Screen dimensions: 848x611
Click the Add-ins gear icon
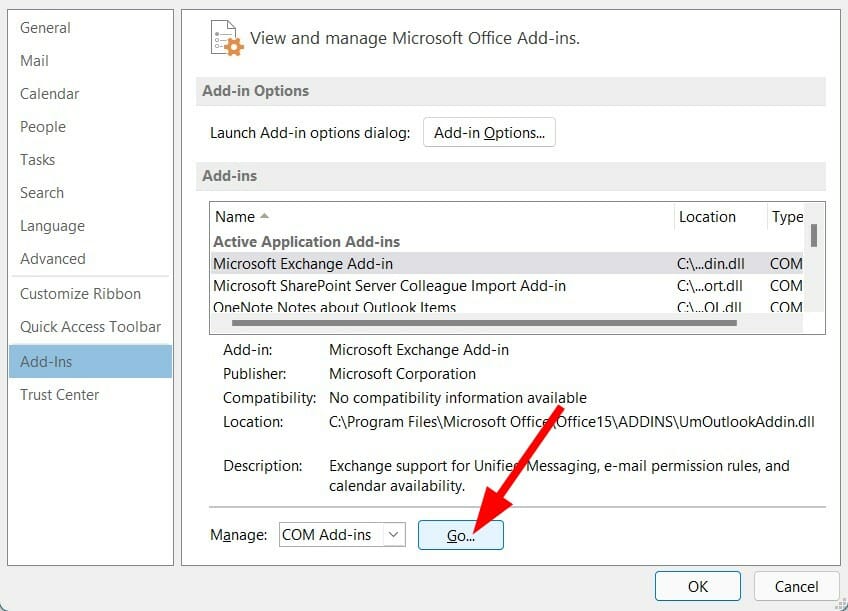pos(225,37)
